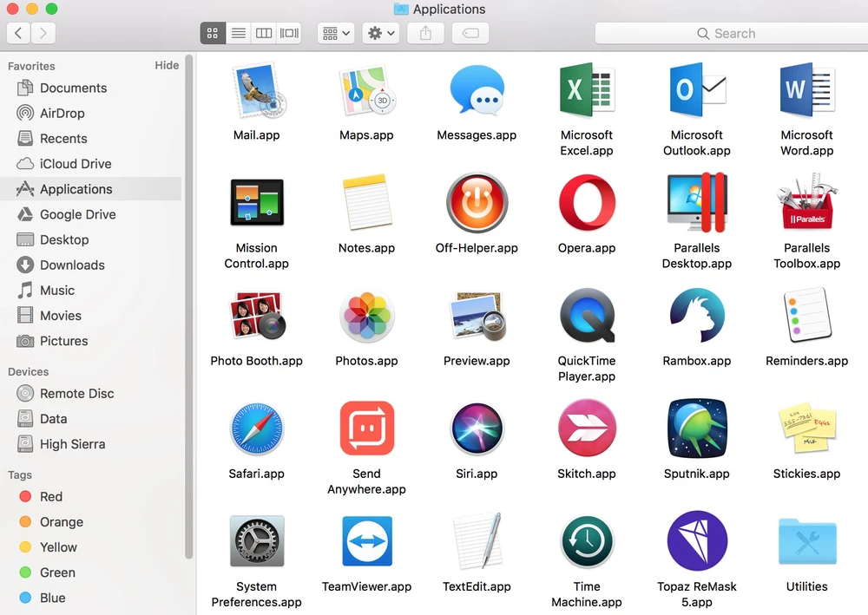The width and height of the screenshot is (868, 615).
Task: Click the Time Machine app icon
Action: [587, 542]
